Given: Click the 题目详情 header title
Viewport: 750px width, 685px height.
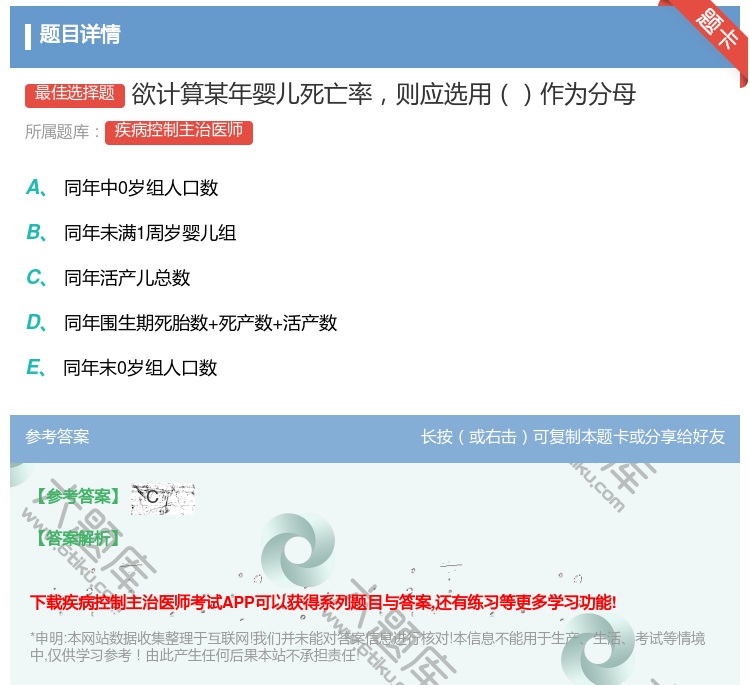Looking at the screenshot, I should [80, 34].
